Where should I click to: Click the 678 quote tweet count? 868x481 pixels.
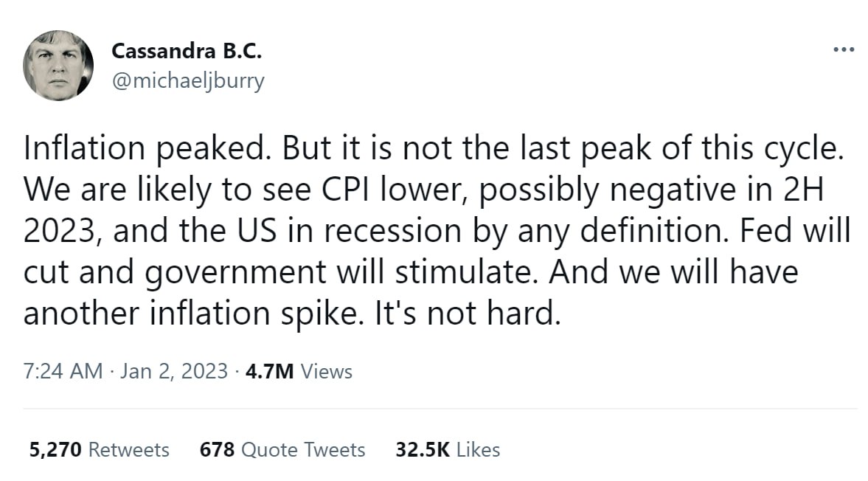click(218, 449)
